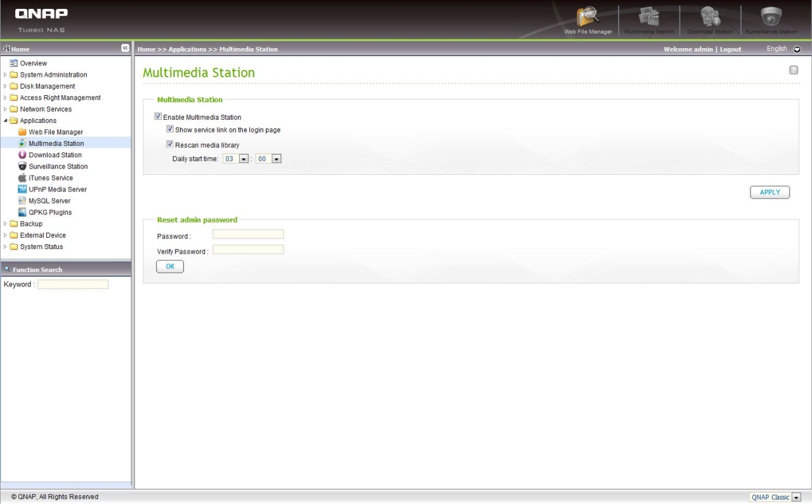Expand the Access Right Management node
The height and width of the screenshot is (504, 812).
pos(6,98)
